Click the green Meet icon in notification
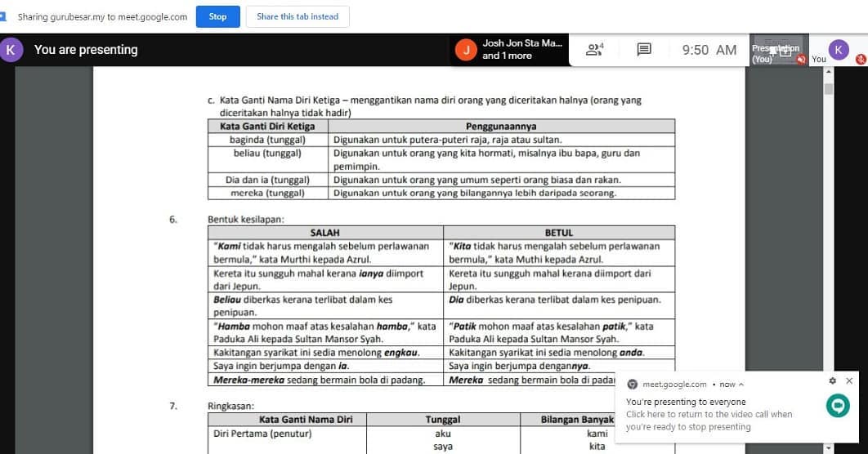The width and height of the screenshot is (868, 454). coord(838,405)
